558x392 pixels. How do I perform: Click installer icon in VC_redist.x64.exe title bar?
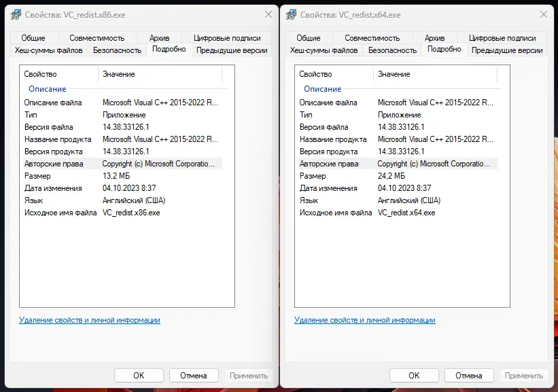[x=291, y=14]
